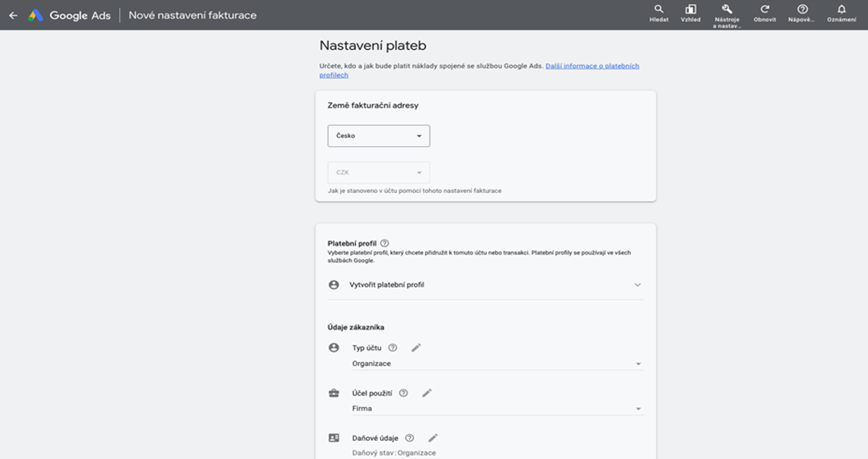This screenshot has width=868, height=459.
Task: Click the disabled CZK currency dropdown
Action: pos(379,173)
